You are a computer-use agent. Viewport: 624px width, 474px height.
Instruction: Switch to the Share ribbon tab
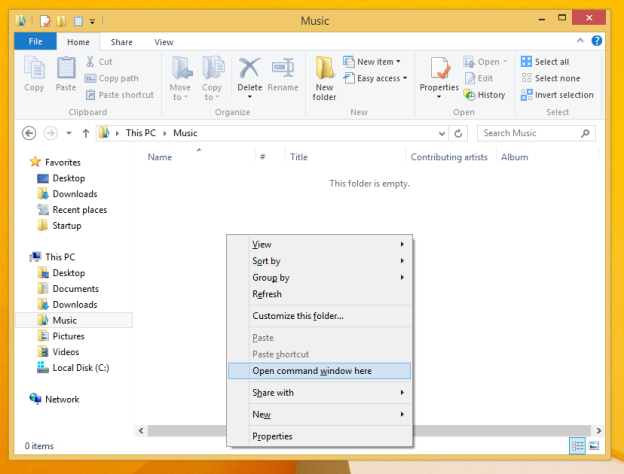[121, 42]
